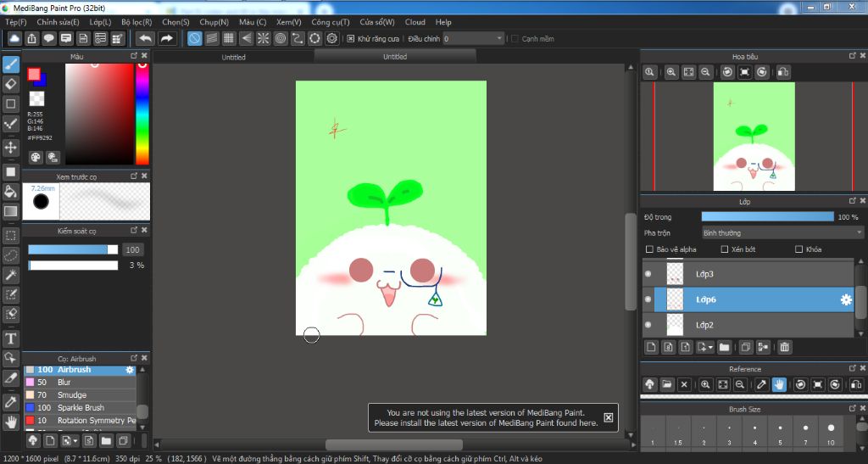This screenshot has height=464, width=868.
Task: Open add layer dropdown arrow
Action: click(711, 348)
